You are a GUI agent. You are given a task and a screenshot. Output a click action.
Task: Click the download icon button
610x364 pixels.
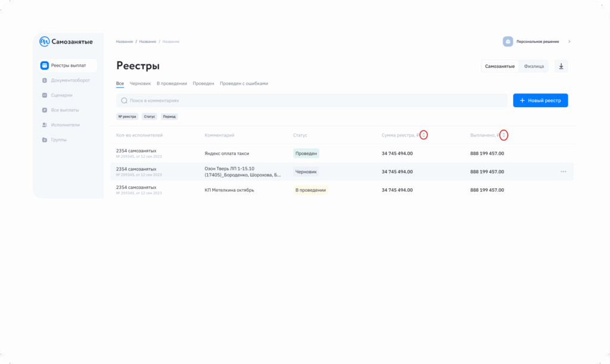click(x=561, y=66)
